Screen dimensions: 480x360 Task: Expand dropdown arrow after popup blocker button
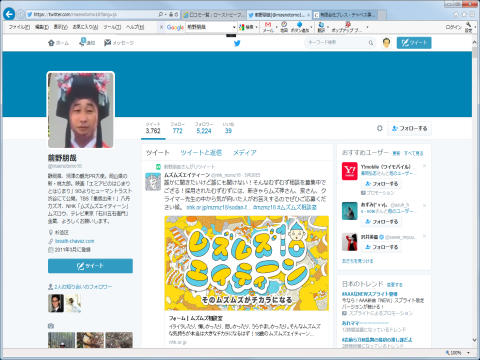click(x=367, y=27)
